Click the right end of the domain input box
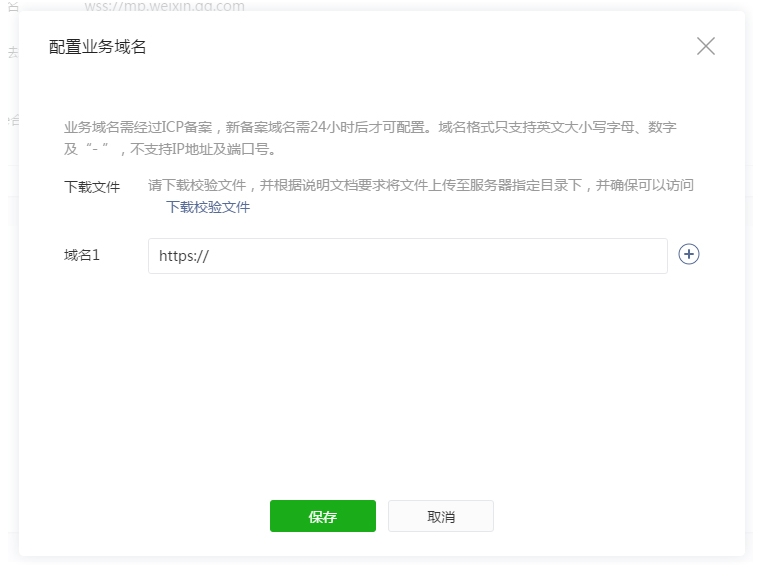Viewport: 759px width, 565px height. pyautogui.click(x=650, y=256)
